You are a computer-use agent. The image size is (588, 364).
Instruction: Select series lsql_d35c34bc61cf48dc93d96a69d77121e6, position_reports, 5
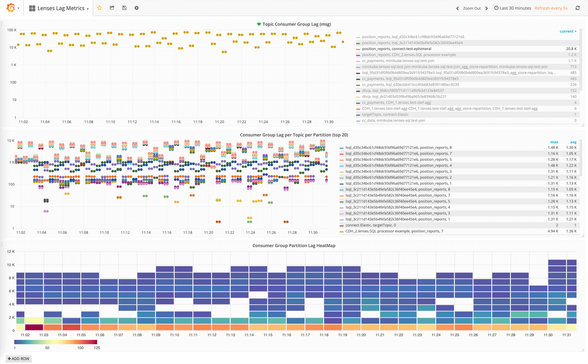click(x=398, y=159)
